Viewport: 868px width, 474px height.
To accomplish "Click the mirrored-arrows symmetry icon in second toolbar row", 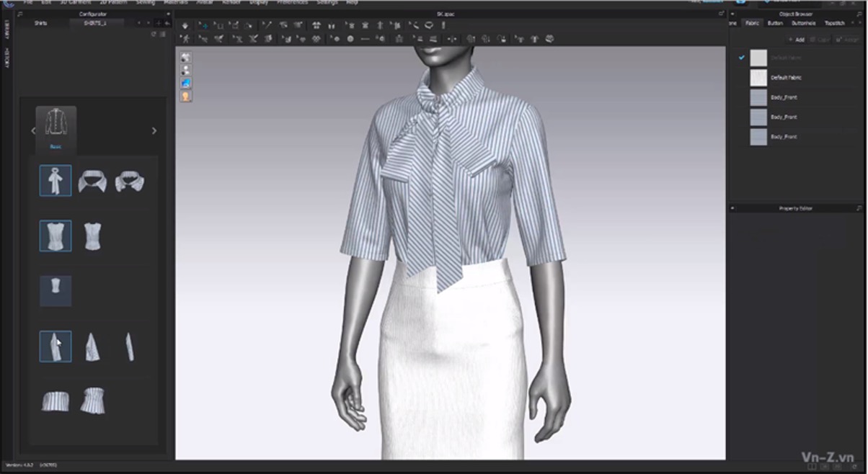I will [x=452, y=39].
